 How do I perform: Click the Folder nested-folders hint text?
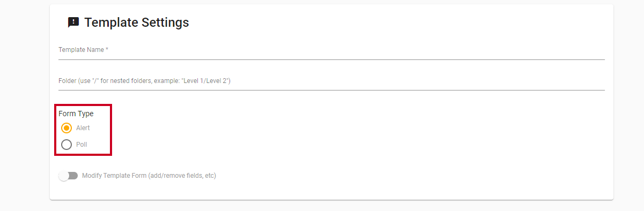[x=144, y=81]
